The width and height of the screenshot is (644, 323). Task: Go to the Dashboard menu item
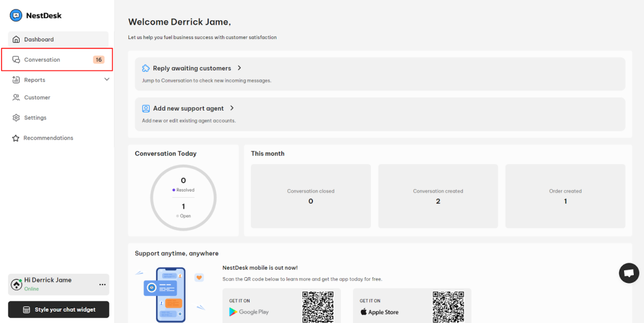[58, 40]
